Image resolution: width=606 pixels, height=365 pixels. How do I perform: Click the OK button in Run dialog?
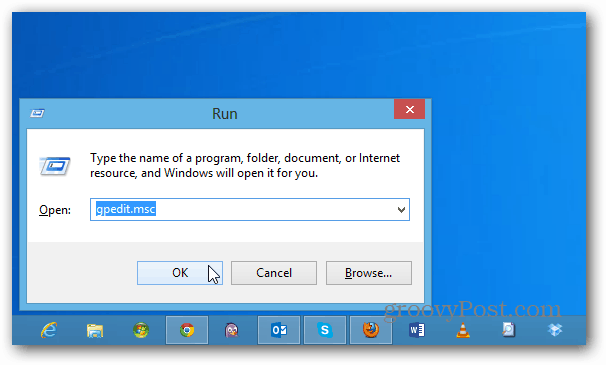coord(180,273)
